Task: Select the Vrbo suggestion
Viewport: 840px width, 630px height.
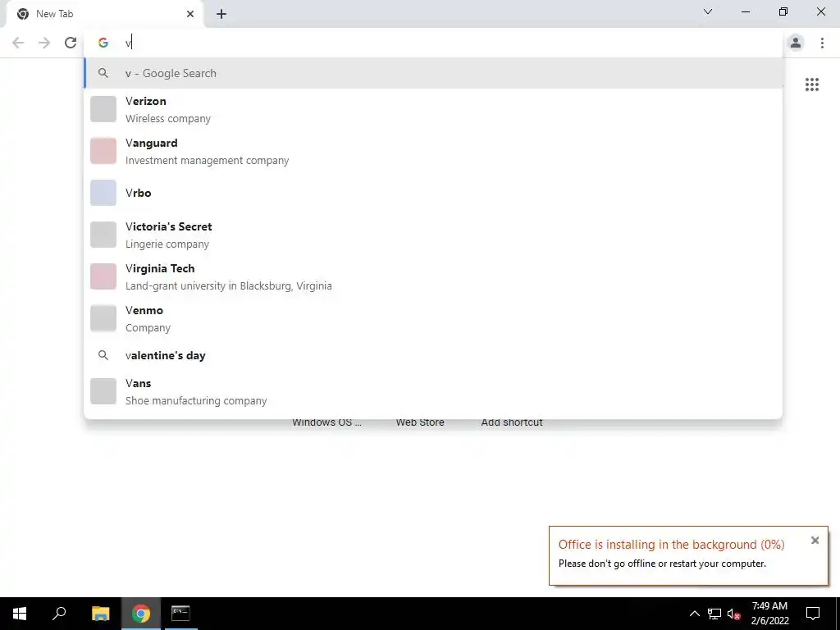Action: 433,193
